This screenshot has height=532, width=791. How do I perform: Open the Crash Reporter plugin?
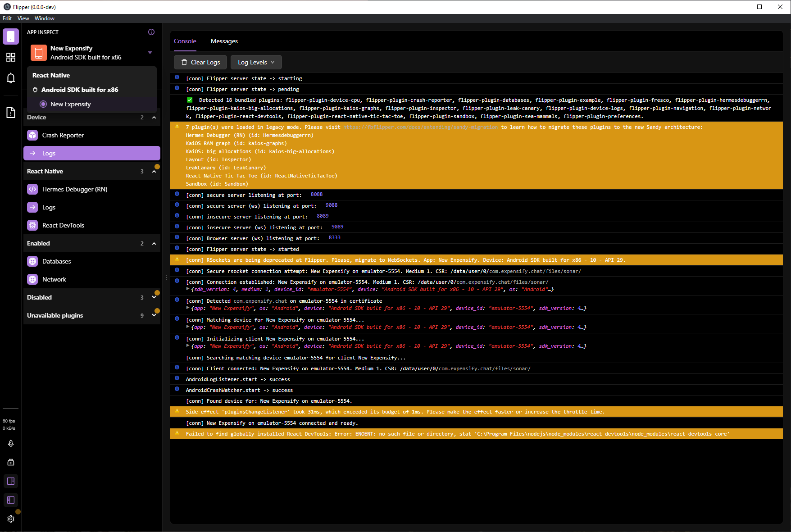[x=92, y=135]
